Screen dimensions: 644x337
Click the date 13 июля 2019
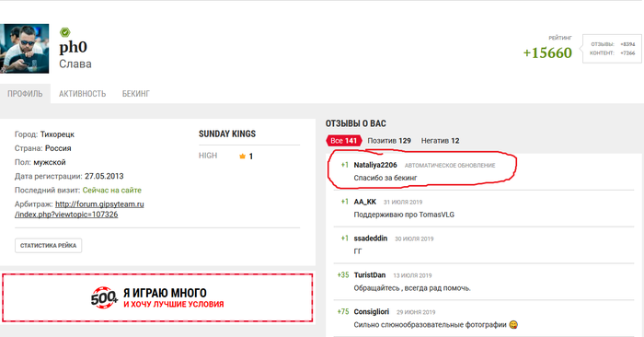tap(412, 275)
